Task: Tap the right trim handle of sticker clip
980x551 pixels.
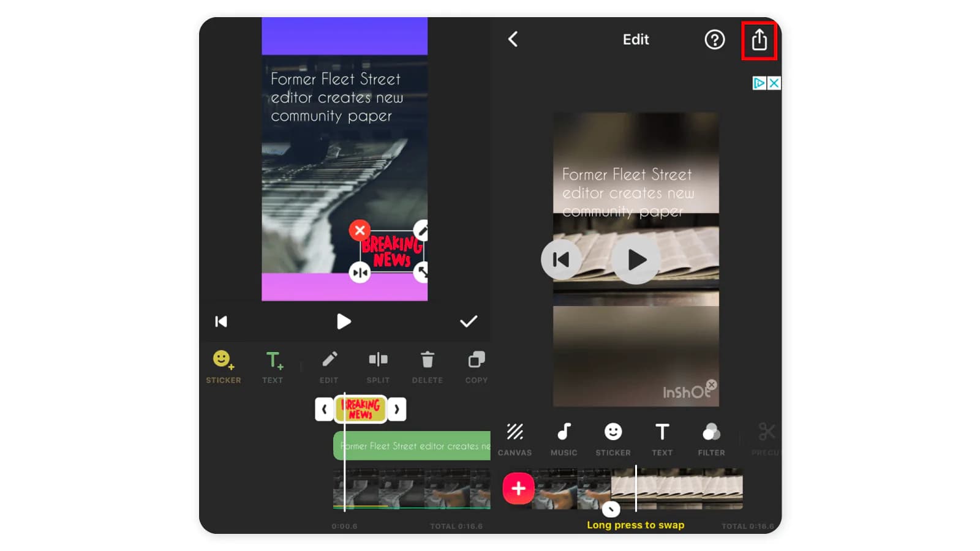Action: click(x=397, y=409)
